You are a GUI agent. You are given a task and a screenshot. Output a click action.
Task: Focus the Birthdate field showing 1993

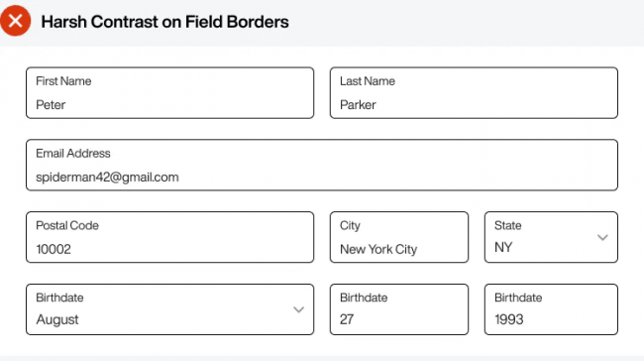[x=551, y=309]
